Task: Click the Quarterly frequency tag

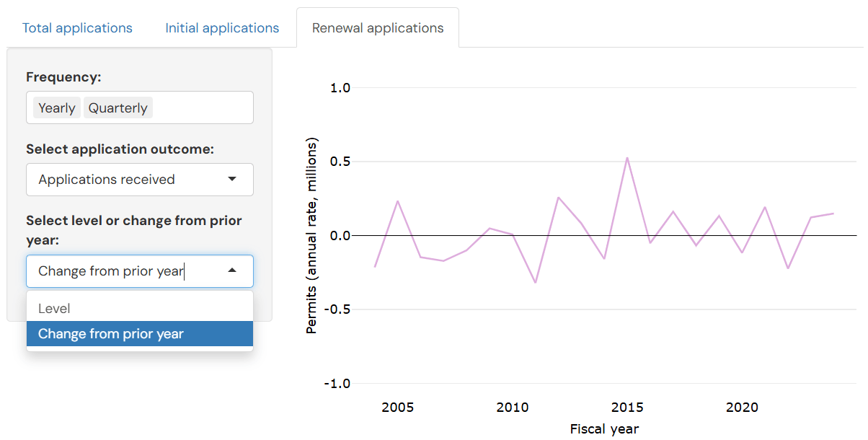Action: [x=118, y=108]
